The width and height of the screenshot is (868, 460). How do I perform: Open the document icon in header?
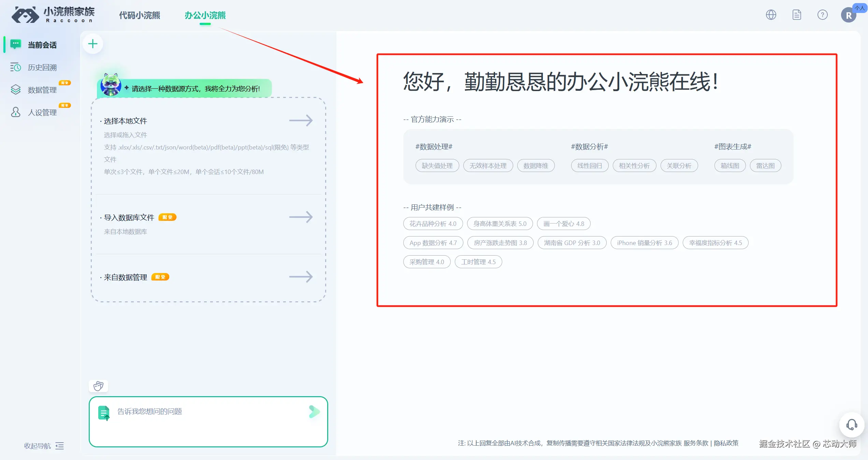[797, 15]
